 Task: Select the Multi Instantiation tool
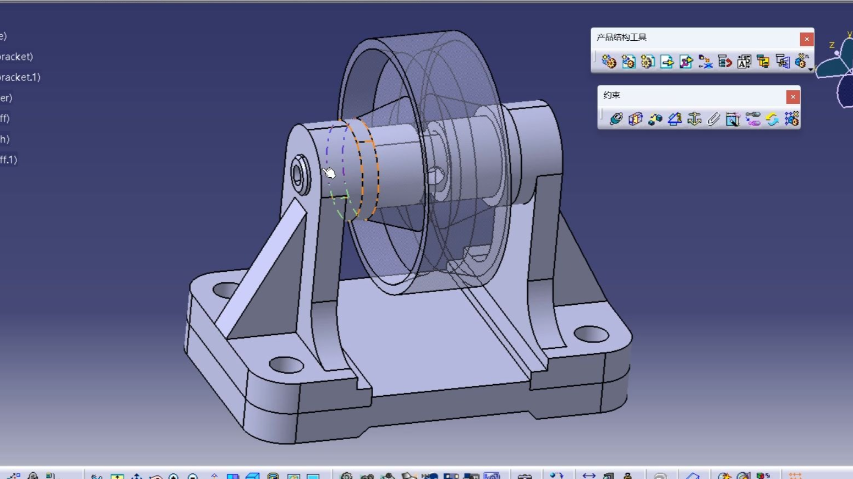(801, 61)
